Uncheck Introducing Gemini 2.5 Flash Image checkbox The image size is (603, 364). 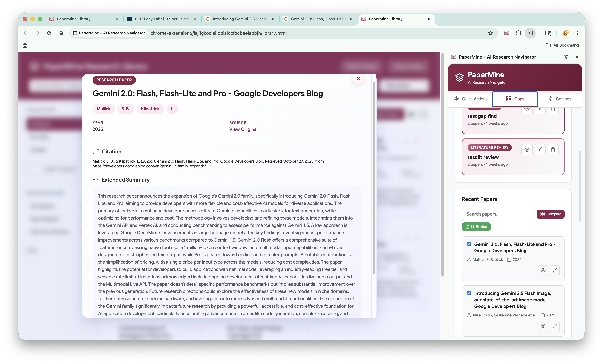click(x=469, y=293)
